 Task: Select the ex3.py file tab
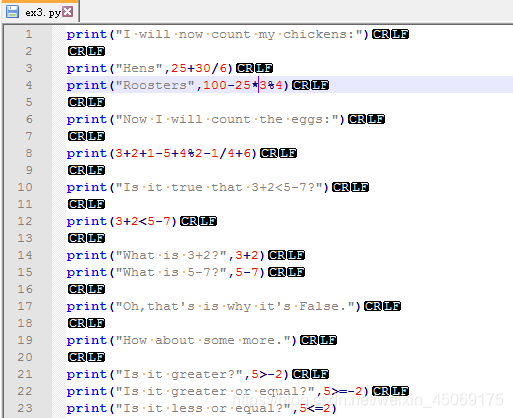pos(40,12)
